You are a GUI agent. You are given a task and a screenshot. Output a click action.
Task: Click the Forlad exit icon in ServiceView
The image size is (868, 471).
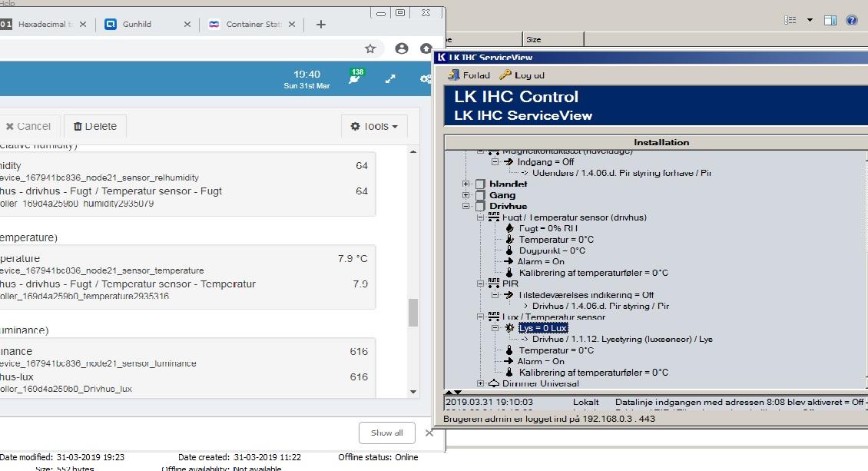(x=454, y=75)
